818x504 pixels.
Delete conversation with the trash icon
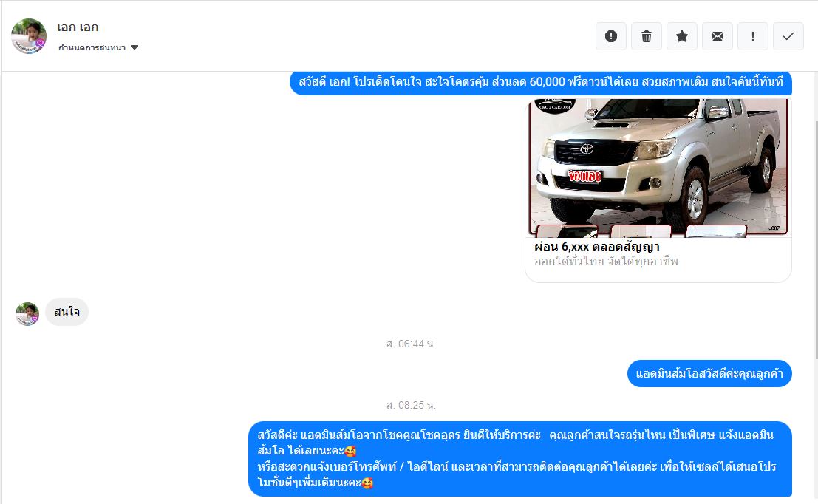pos(647,36)
